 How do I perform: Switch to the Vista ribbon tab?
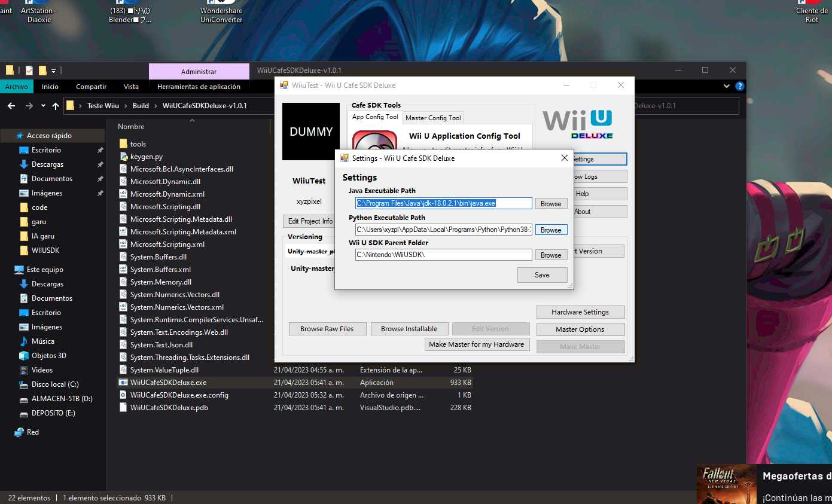pyautogui.click(x=131, y=87)
